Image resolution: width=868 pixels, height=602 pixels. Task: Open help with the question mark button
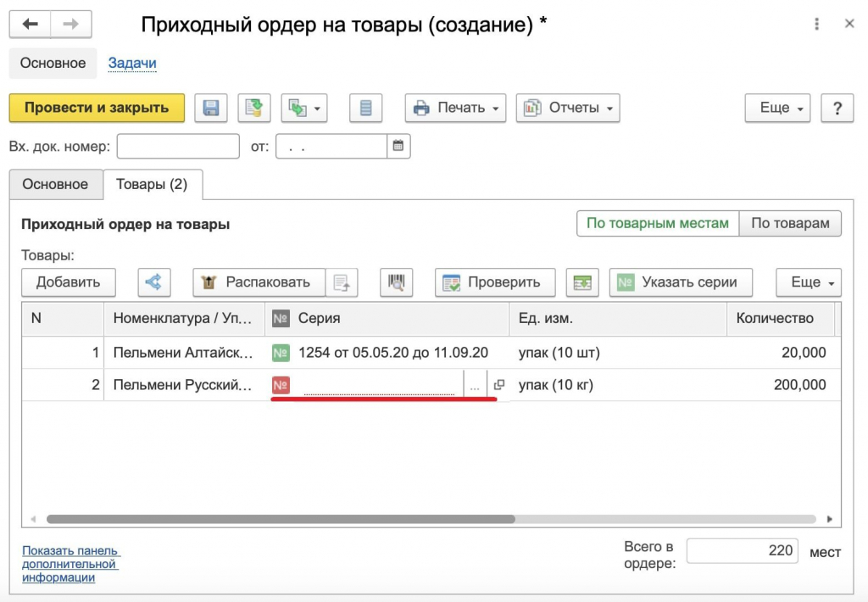coord(837,108)
